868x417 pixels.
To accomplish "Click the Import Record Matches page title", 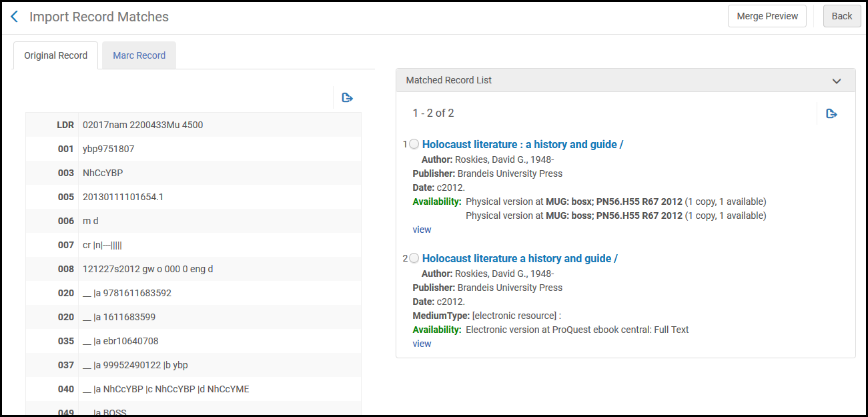I will [x=99, y=17].
